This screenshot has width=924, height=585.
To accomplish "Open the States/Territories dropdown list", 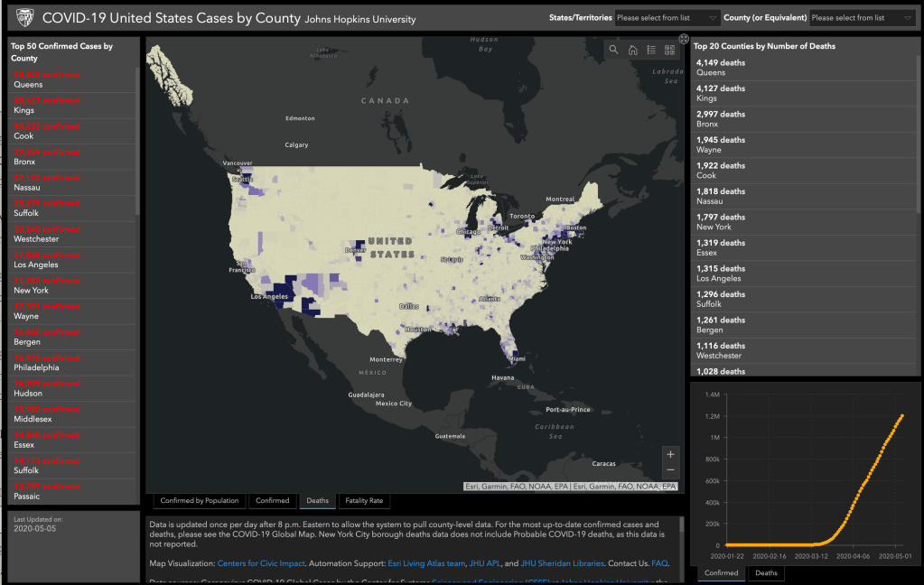I will [667, 17].
